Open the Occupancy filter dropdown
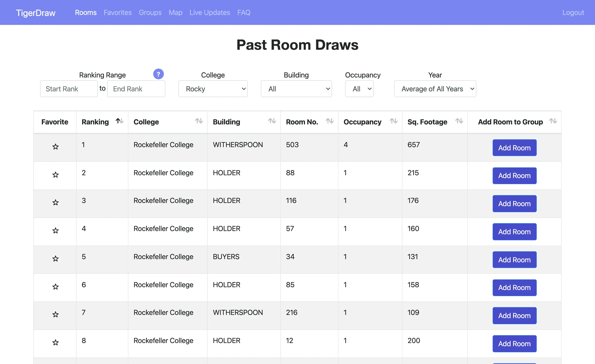The image size is (595, 364). (359, 89)
